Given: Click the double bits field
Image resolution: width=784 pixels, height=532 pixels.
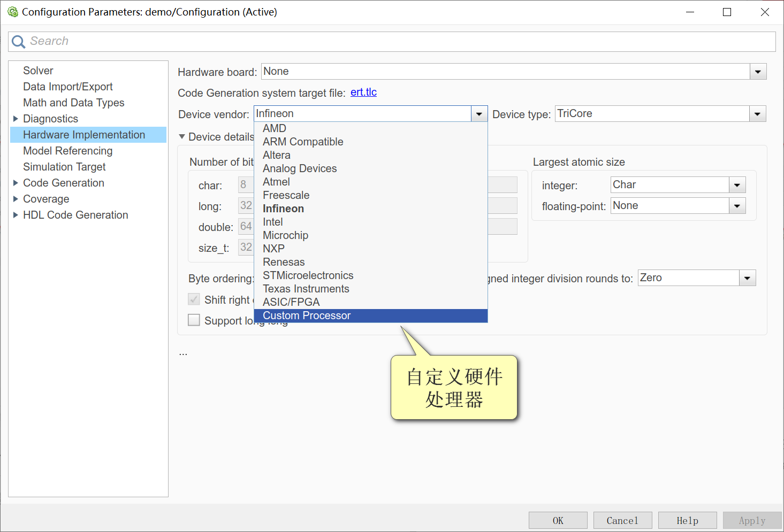Looking at the screenshot, I should pyautogui.click(x=246, y=227).
